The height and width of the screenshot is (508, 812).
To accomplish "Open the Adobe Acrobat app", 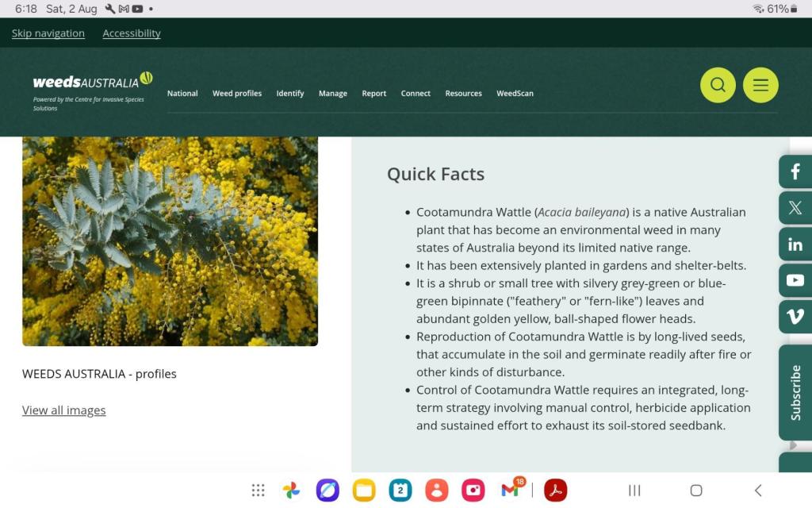I will pos(555,490).
